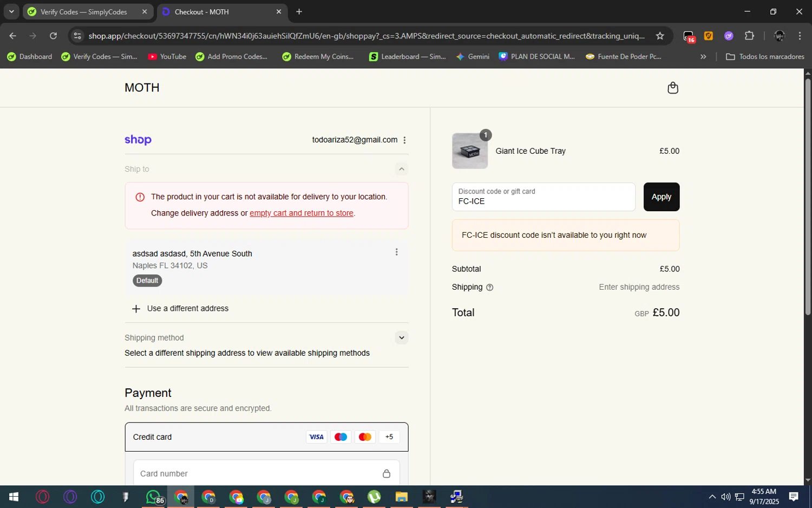Viewport: 812px width, 508px height.
Task: Open the Redeem My Coins bookmark
Action: (x=318, y=56)
